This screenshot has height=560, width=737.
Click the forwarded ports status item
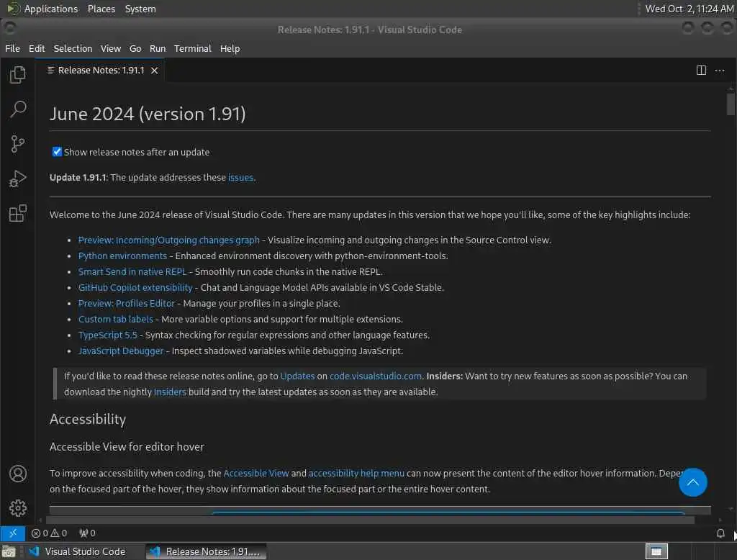(x=87, y=533)
